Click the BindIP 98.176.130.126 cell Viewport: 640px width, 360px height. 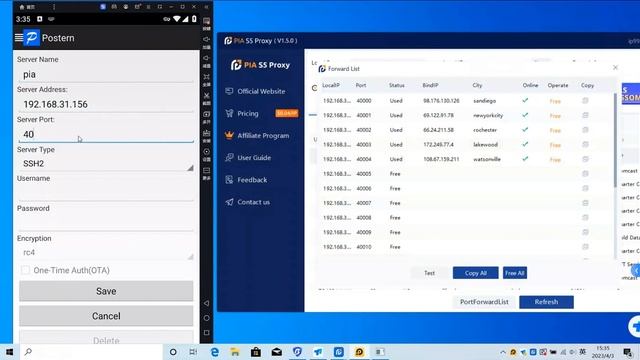point(441,101)
